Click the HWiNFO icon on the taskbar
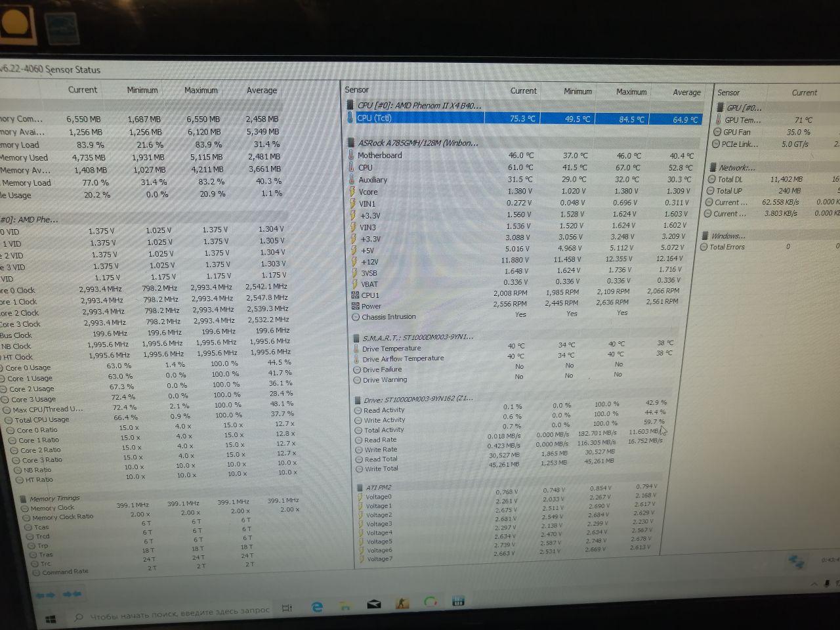This screenshot has width=840, height=630. (458, 600)
